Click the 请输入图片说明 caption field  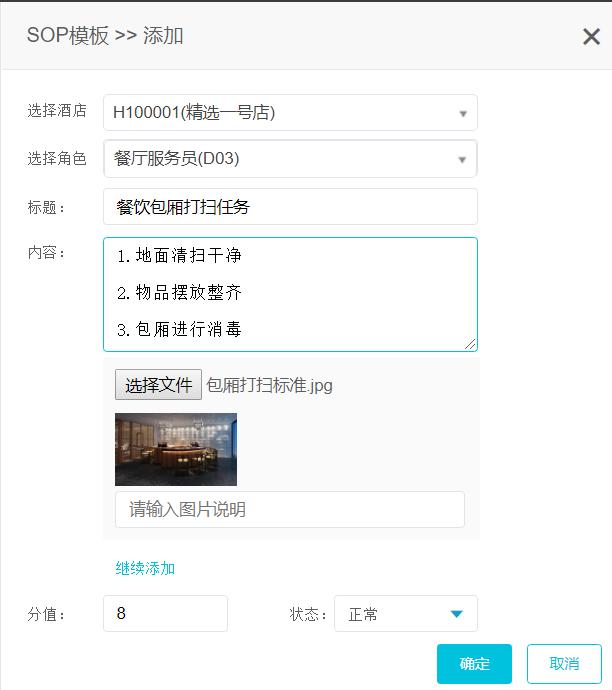point(290,509)
